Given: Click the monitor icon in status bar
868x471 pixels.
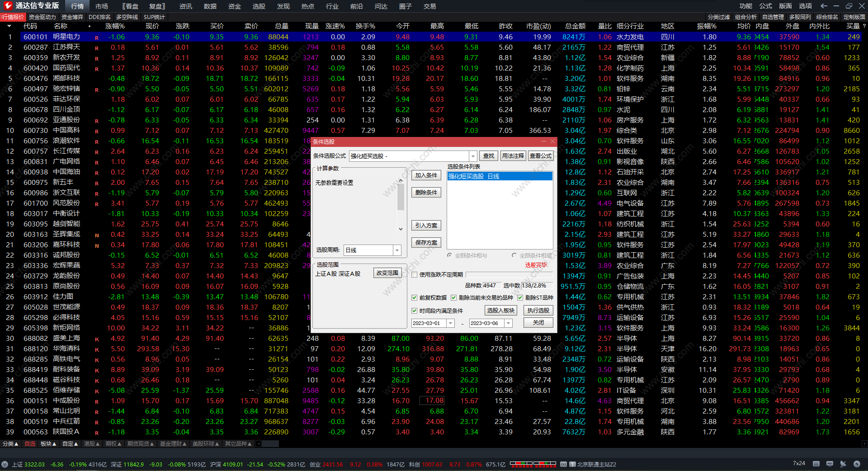Looking at the screenshot, I should [830, 464].
